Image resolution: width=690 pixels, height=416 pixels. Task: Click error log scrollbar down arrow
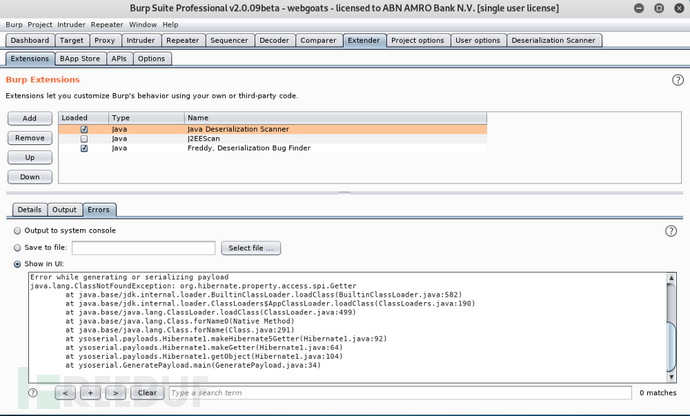click(671, 377)
